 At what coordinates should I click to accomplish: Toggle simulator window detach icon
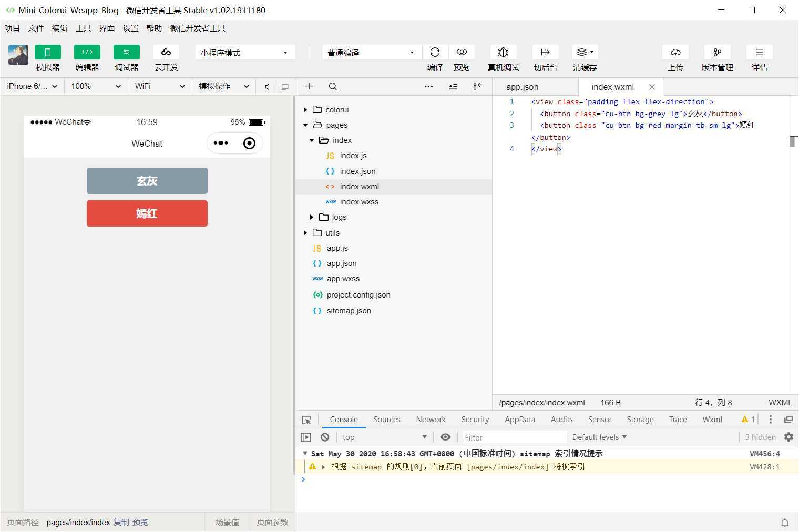tap(284, 87)
